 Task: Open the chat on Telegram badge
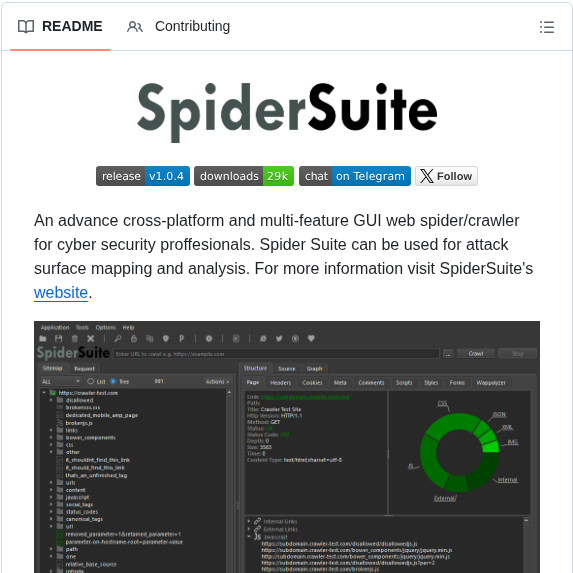click(x=355, y=176)
